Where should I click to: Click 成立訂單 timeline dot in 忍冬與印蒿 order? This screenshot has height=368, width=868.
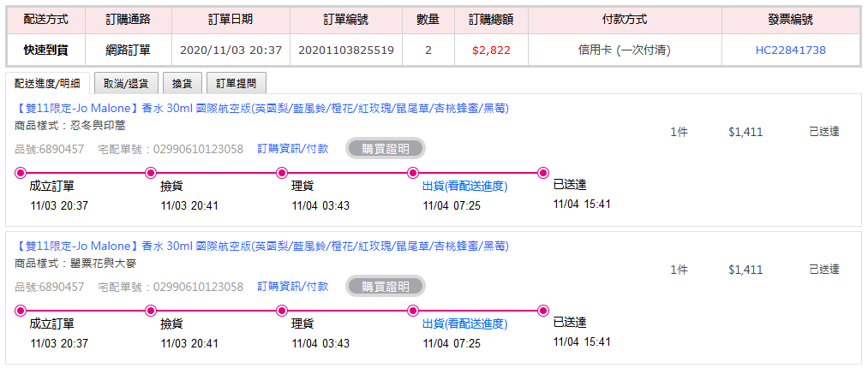(21, 173)
